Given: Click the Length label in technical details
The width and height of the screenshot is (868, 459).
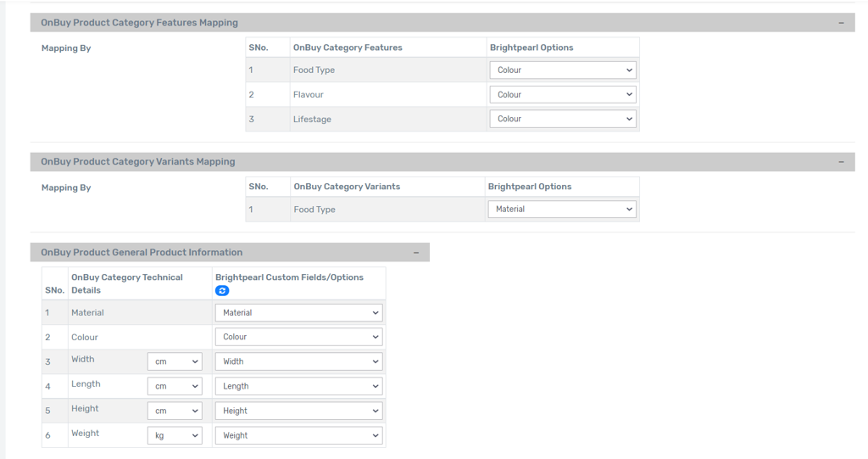Looking at the screenshot, I should [86, 383].
